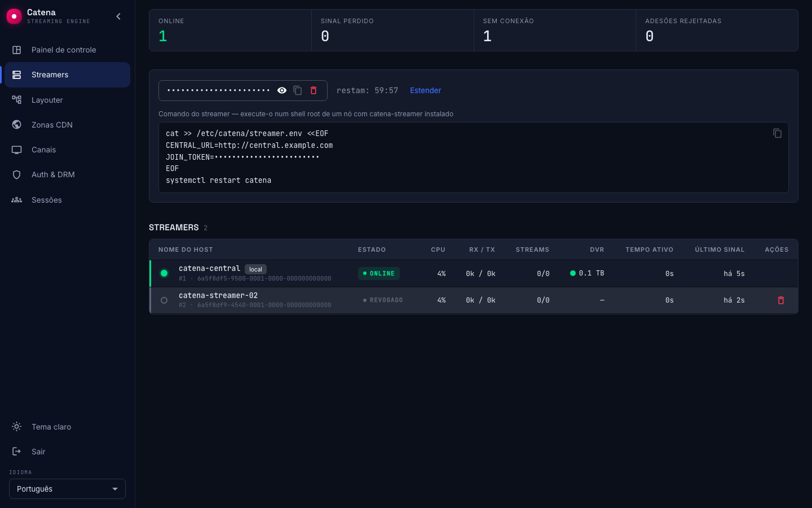Click the ÚLTIMO SINAL column header
Viewport: 812px width, 508px height.
click(720, 249)
